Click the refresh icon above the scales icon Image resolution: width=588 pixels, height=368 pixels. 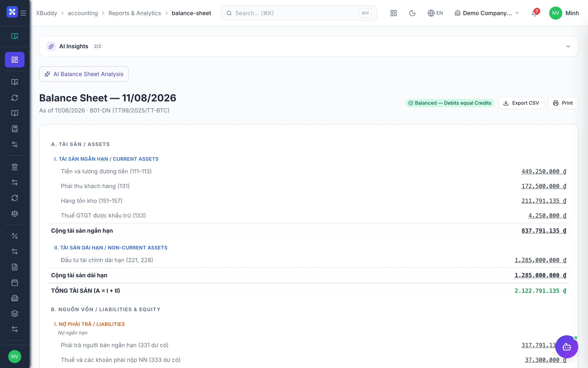14,198
